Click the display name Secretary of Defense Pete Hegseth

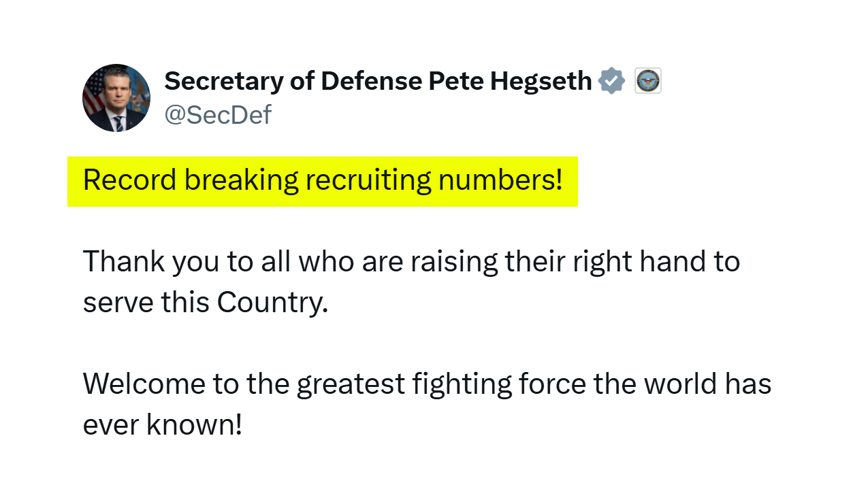[x=378, y=82]
